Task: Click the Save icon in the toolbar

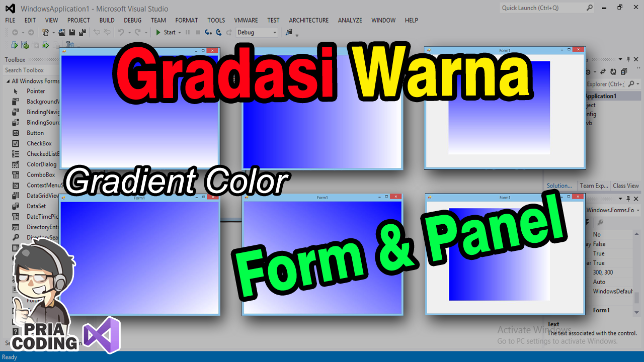Action: coord(72,32)
